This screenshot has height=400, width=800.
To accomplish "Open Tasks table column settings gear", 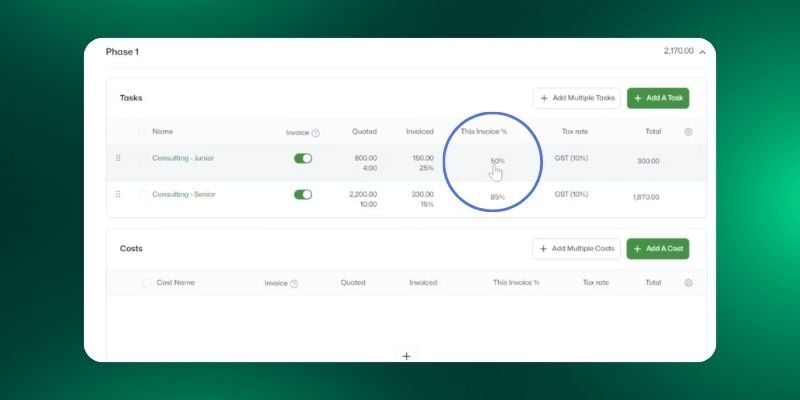I will click(x=688, y=132).
